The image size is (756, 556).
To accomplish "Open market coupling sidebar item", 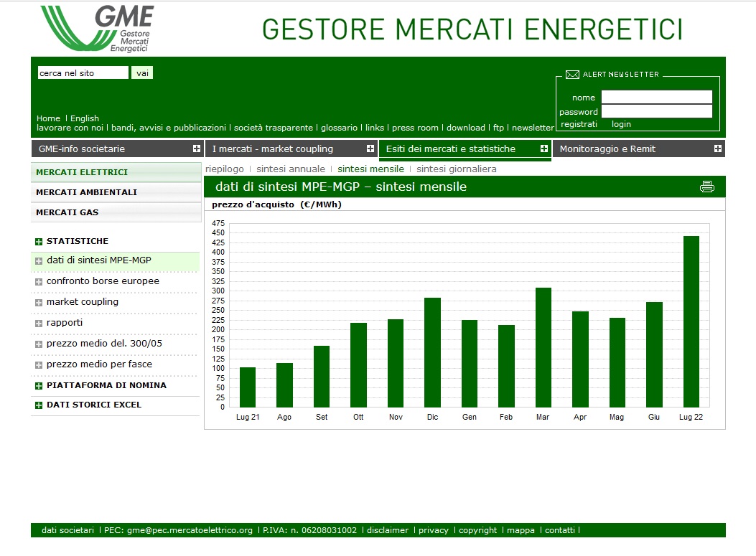I will pos(83,301).
